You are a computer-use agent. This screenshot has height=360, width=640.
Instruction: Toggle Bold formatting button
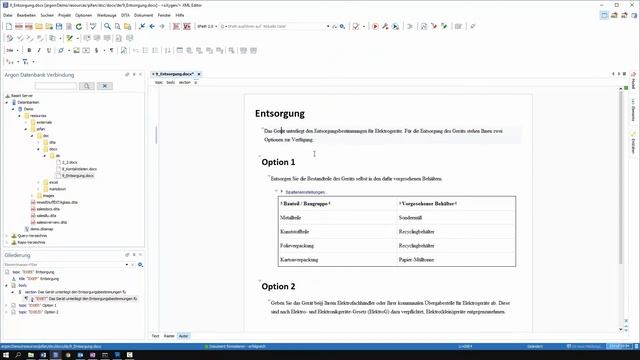click(x=29, y=51)
